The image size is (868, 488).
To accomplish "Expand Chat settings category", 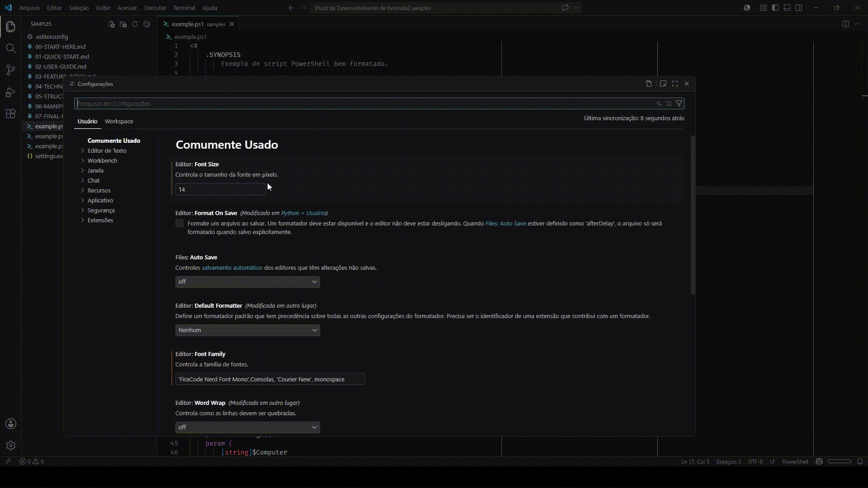I will tap(94, 180).
